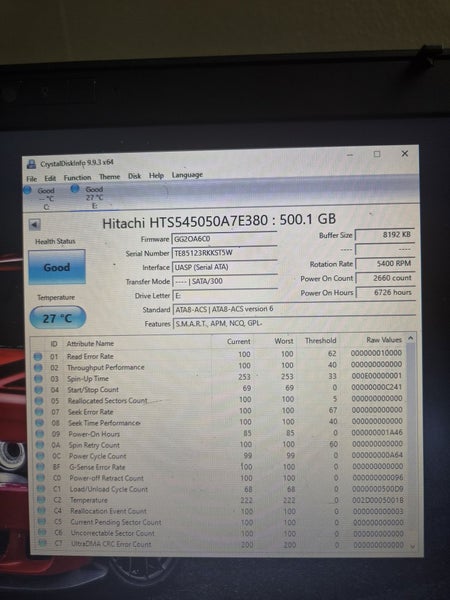
Task: Open the Language menu
Action: tap(187, 175)
